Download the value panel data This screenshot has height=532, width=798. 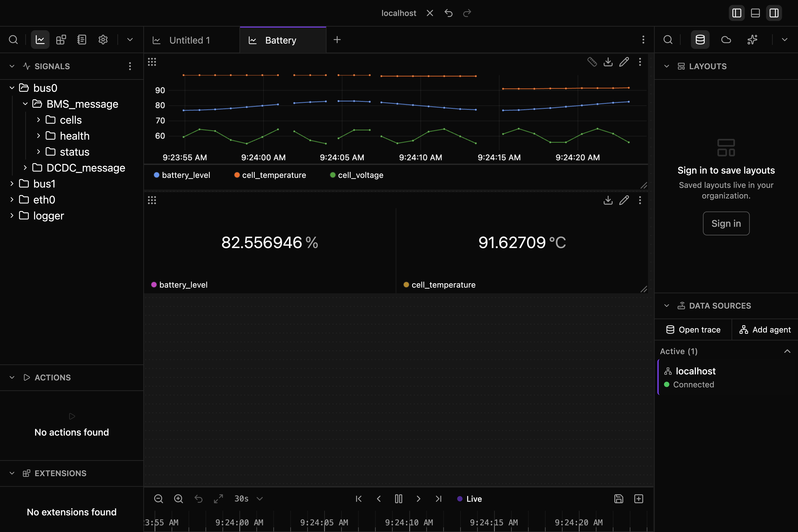coord(608,200)
